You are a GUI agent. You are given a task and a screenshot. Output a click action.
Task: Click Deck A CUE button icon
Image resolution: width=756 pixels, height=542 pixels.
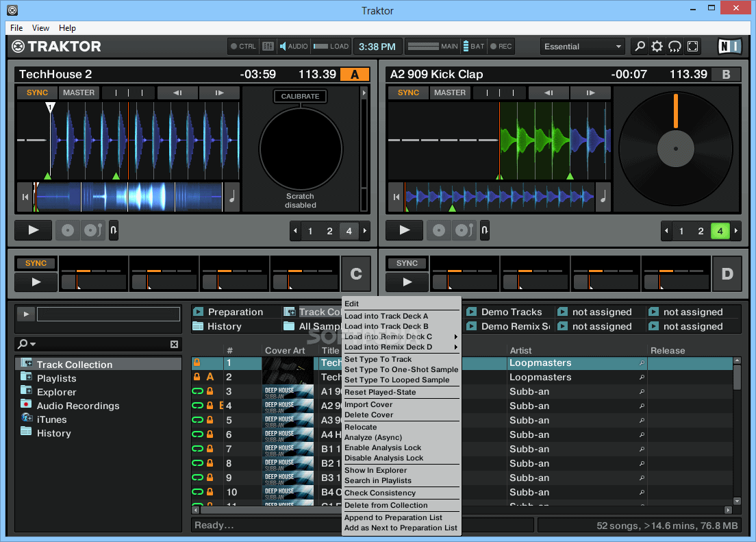(68, 230)
